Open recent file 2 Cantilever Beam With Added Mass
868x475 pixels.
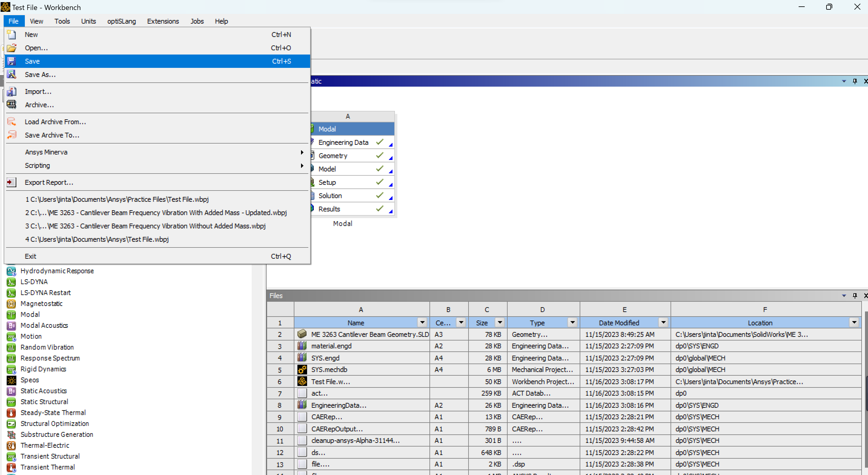click(x=157, y=212)
